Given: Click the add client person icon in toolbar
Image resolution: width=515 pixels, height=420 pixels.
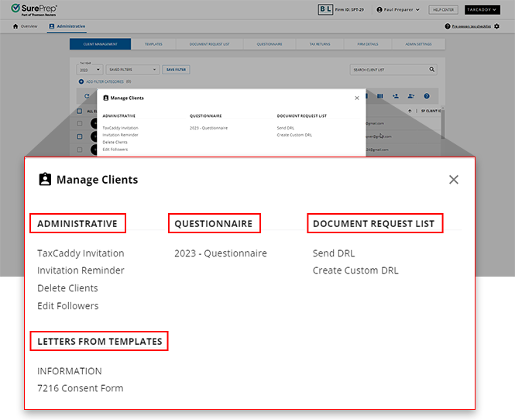Looking at the screenshot, I should click(395, 96).
